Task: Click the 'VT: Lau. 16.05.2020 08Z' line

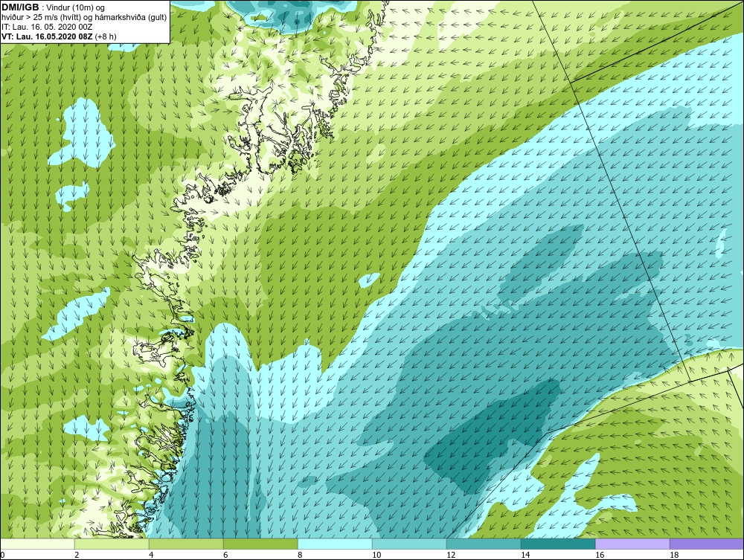Action: coord(59,36)
